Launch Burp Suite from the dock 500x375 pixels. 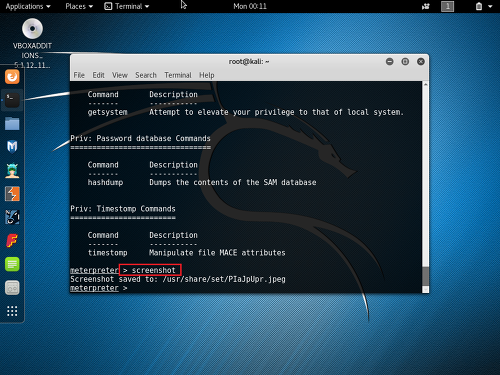[12, 194]
